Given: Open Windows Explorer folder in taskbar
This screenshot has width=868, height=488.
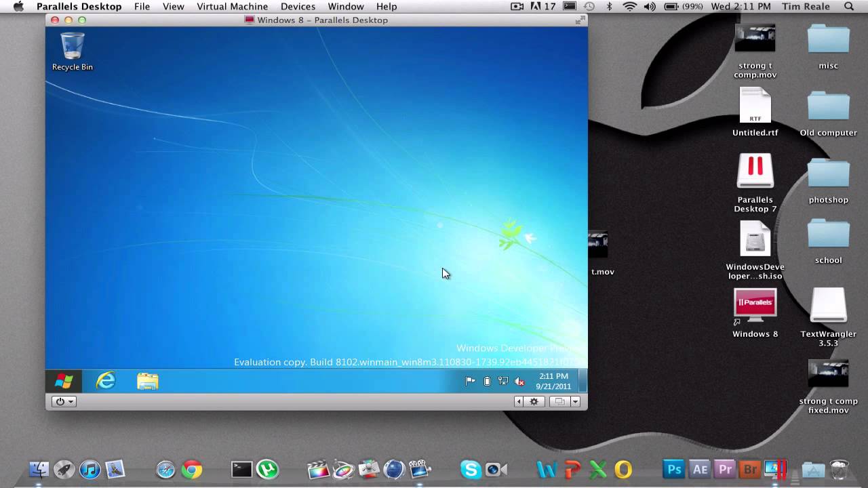Looking at the screenshot, I should (x=147, y=382).
